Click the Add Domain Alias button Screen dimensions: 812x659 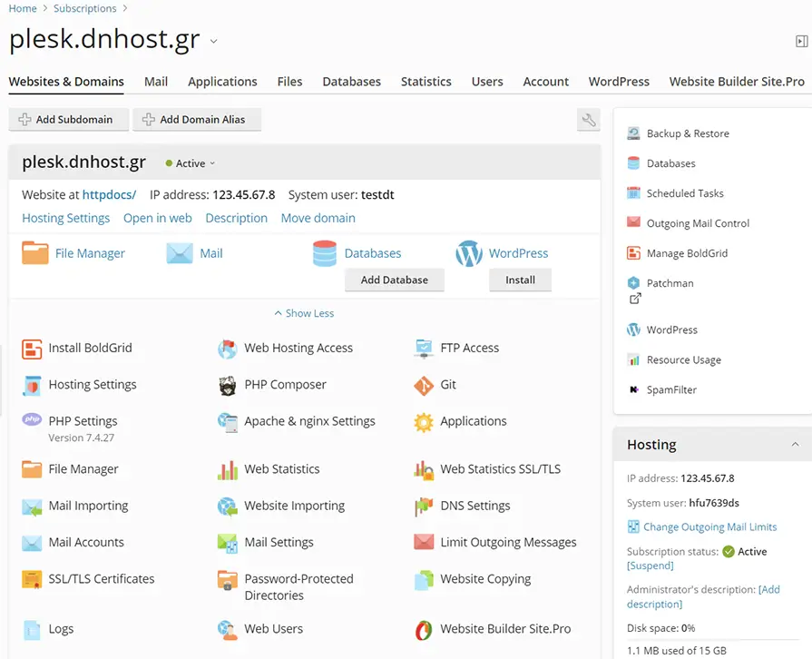point(197,120)
